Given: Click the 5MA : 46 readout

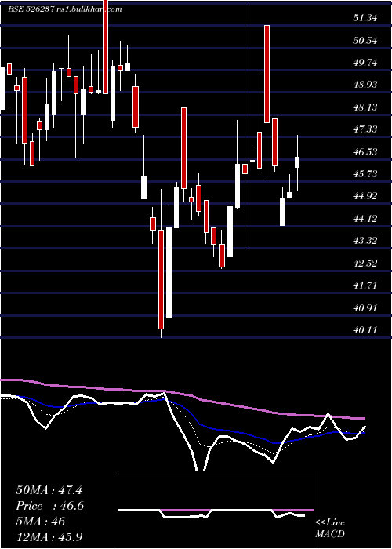Looking at the screenshot, I should tap(41, 522).
